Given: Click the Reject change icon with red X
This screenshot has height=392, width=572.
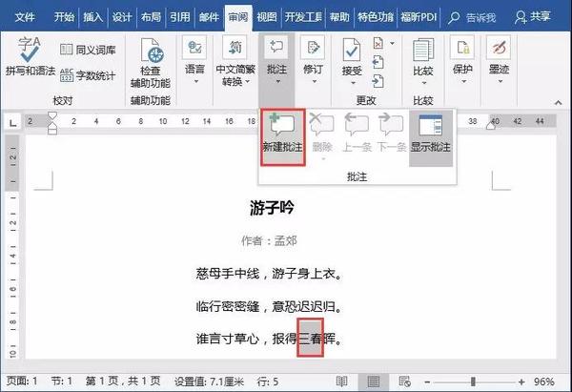Looking at the screenshot, I should click(378, 44).
